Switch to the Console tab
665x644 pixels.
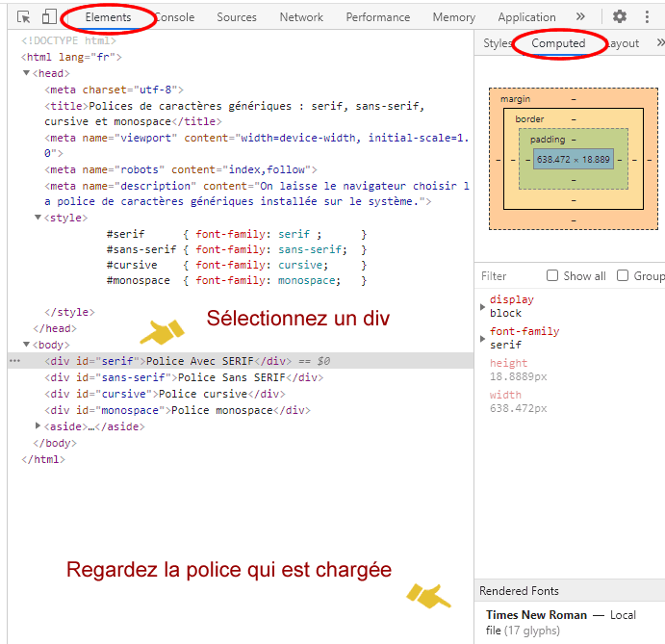coord(174,17)
